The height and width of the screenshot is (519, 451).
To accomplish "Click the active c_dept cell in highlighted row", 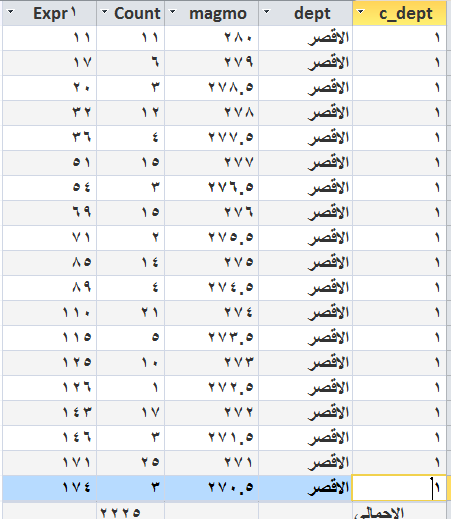I will pos(399,488).
